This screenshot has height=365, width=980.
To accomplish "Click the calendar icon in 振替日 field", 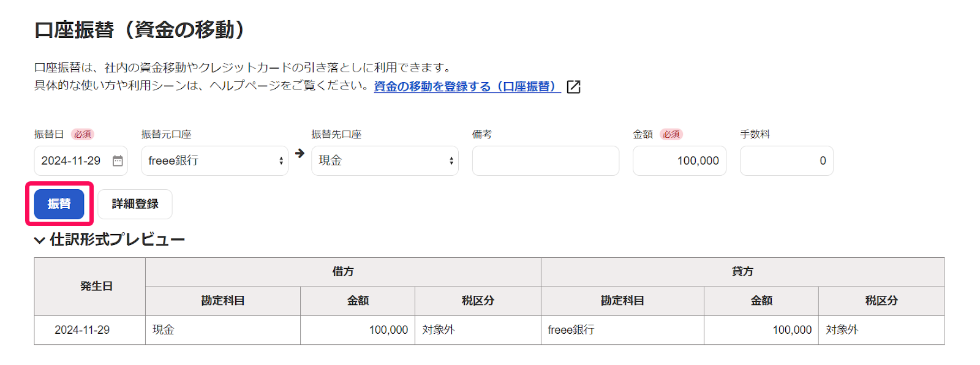I will point(118,161).
